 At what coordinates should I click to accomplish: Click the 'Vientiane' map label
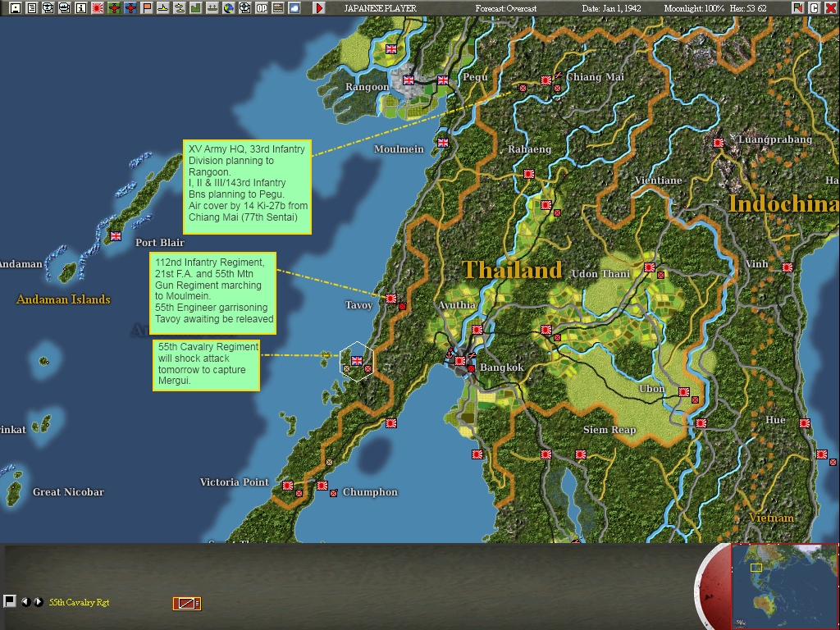coord(658,180)
